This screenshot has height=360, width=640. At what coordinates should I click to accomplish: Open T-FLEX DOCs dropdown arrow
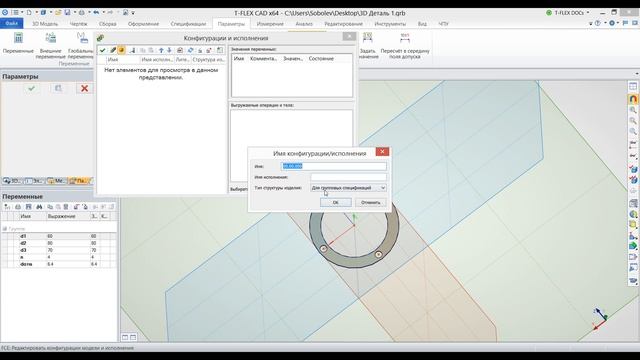pos(588,13)
